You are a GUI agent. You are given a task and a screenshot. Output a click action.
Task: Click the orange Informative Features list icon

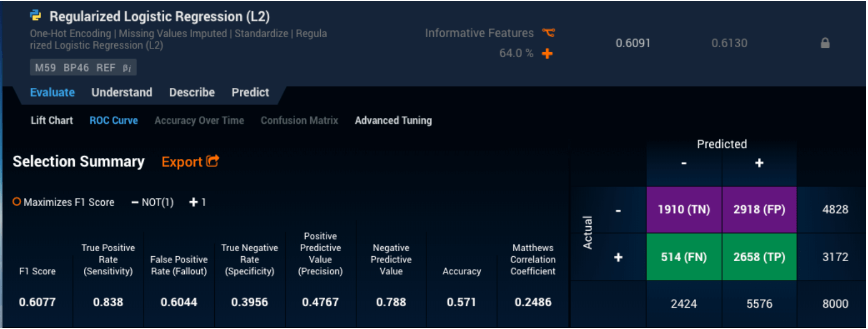click(x=548, y=33)
